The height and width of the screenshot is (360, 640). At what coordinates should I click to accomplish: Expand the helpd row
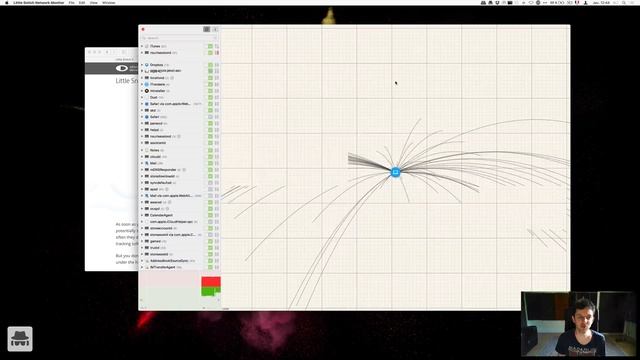click(x=142, y=130)
